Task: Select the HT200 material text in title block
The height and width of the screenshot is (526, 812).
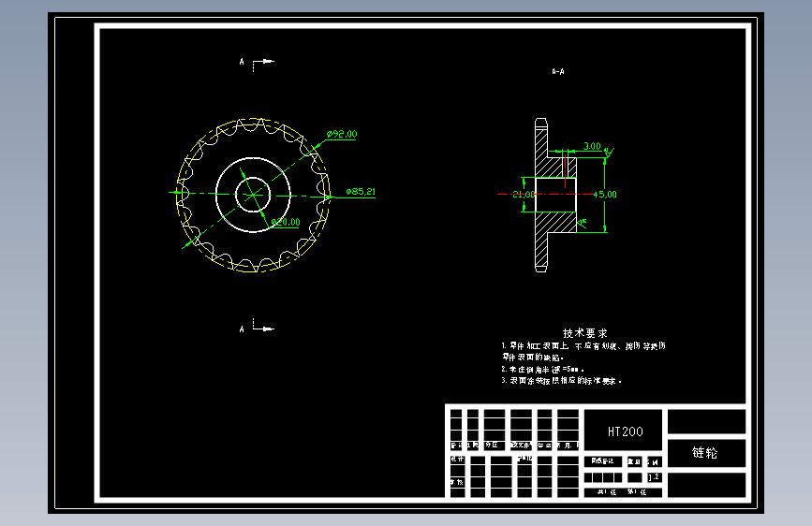Action: tap(625, 431)
